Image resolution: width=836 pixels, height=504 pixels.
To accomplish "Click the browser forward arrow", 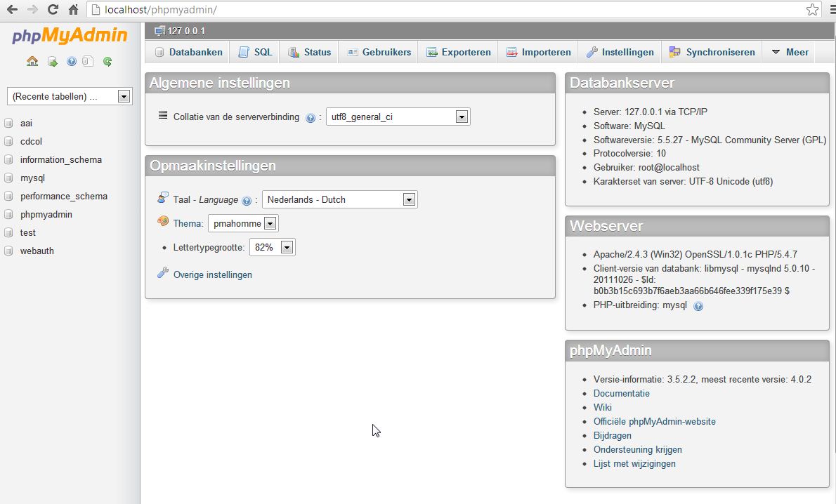I will tap(32, 10).
